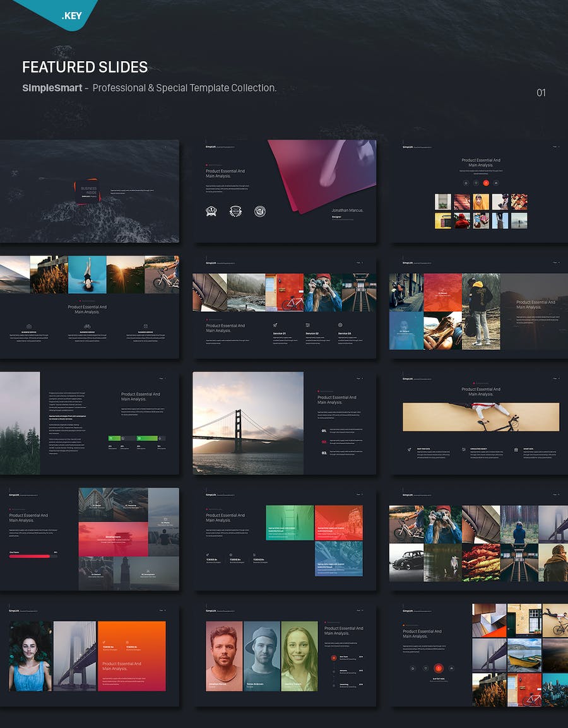Select the red numbered item 01 beside the bridge

pos(324,432)
